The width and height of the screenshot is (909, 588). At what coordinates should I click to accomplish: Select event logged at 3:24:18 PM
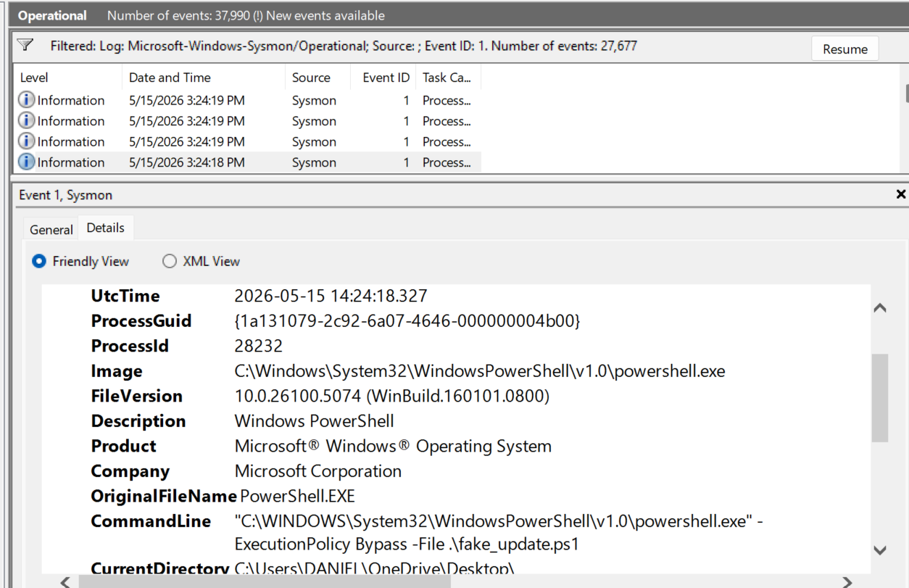pos(248,162)
